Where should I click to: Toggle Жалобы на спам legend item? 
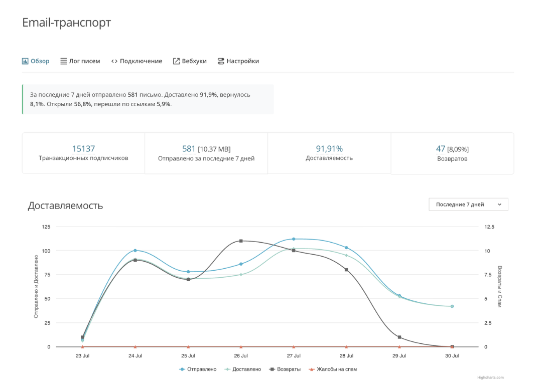tap(333, 369)
